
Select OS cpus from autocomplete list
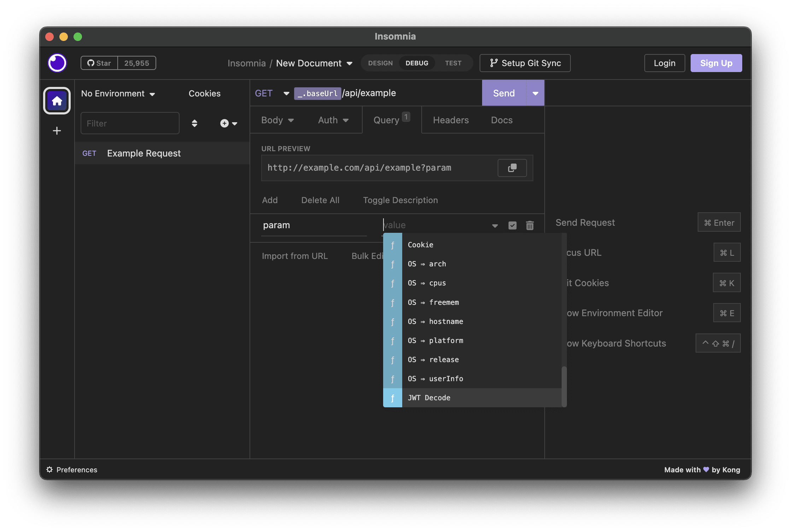472,283
